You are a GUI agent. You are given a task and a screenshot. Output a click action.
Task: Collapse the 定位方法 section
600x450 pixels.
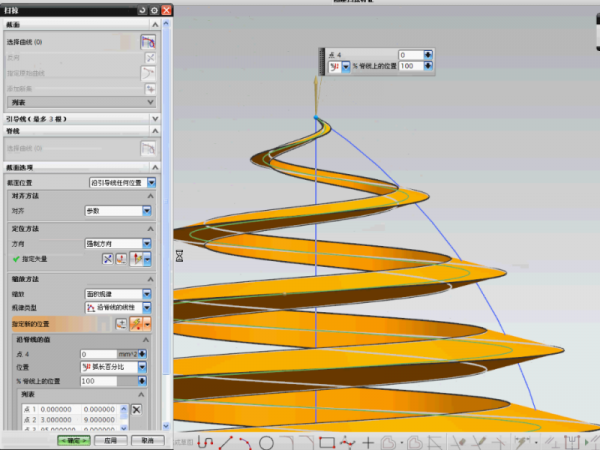(x=150, y=228)
